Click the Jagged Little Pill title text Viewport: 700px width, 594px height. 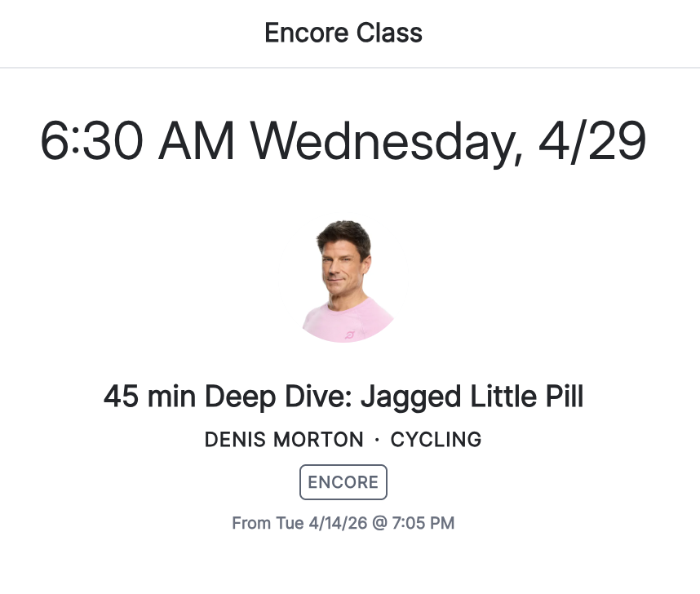[472, 397]
